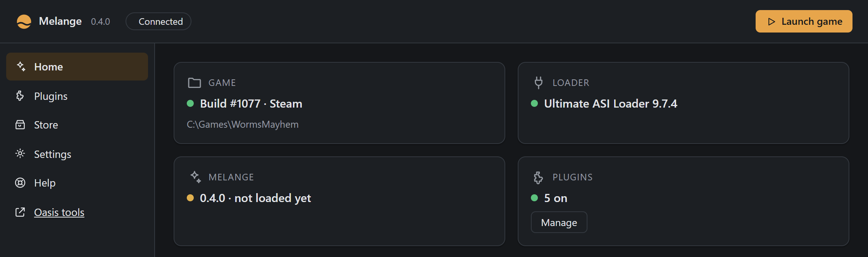Click the puzzle icon in Plugins card
868x257 pixels.
click(538, 177)
